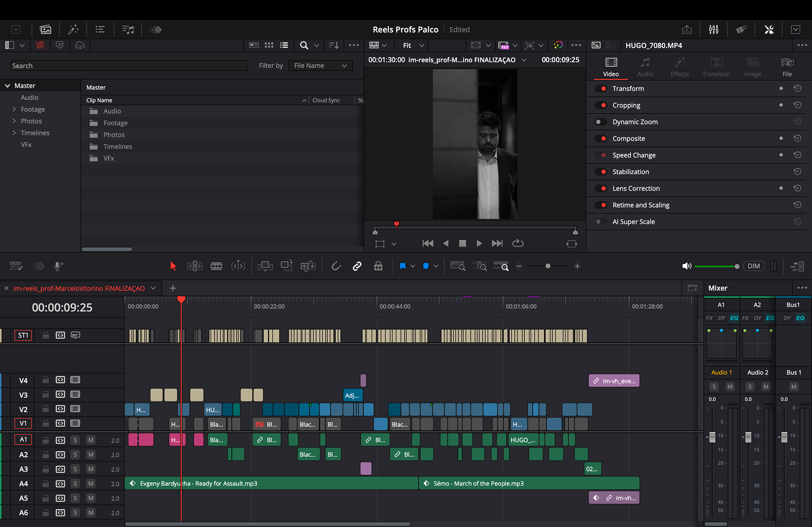Open the Inspector tools icon
Image resolution: width=812 pixels, height=527 pixels.
tap(769, 30)
